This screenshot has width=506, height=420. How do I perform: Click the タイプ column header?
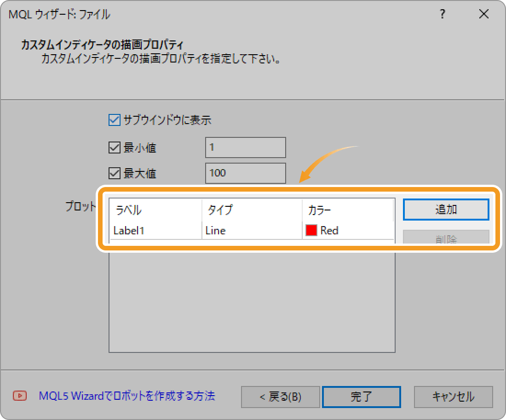[x=252, y=210]
